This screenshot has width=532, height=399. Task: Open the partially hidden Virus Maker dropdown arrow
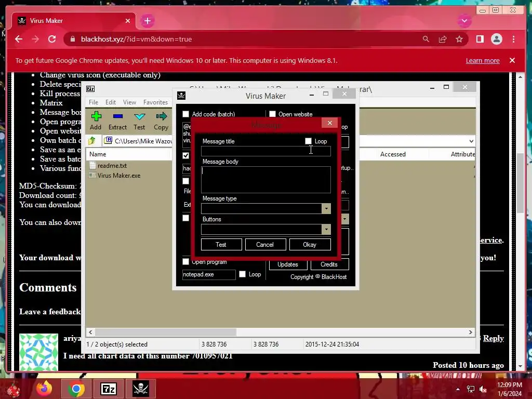click(345, 219)
